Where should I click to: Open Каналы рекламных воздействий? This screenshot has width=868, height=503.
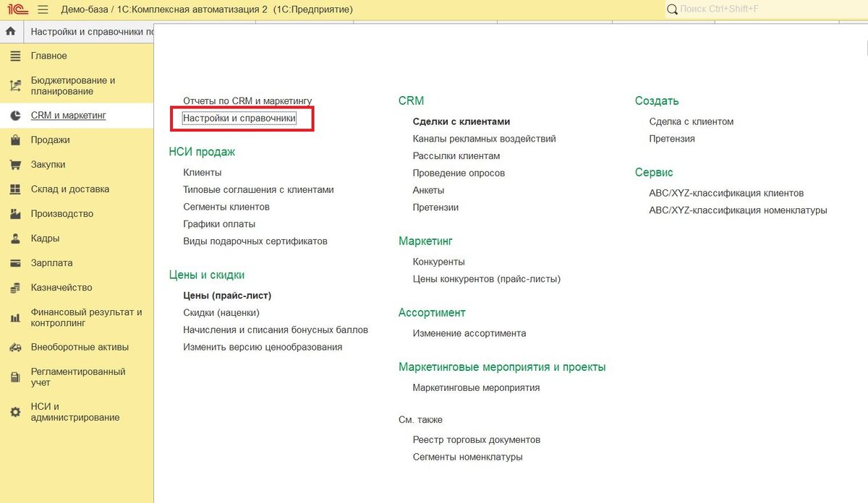(x=484, y=139)
